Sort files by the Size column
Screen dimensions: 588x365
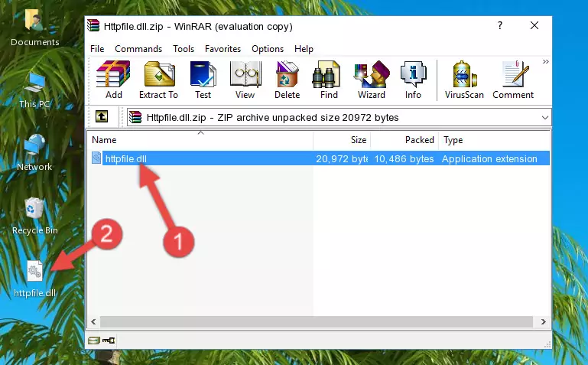(342, 140)
